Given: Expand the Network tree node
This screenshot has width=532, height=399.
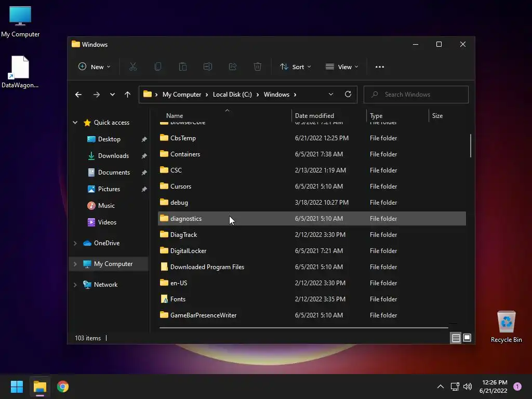Looking at the screenshot, I should (75, 285).
